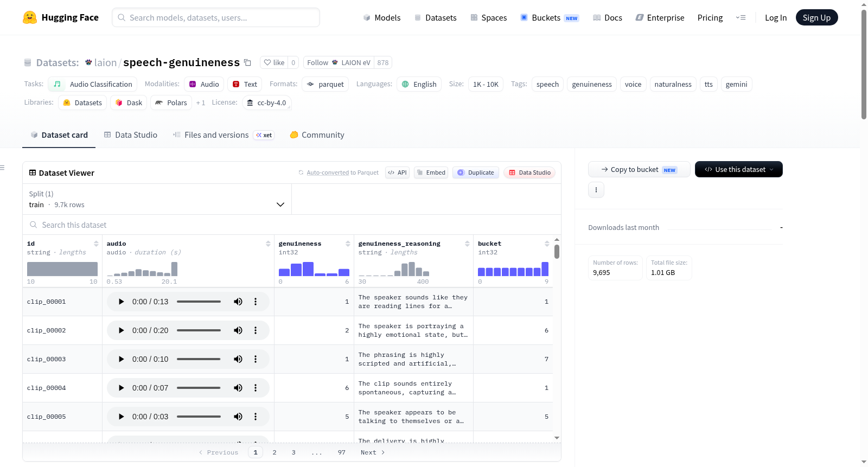Open the Use this dataset dropdown
Image resolution: width=868 pixels, height=467 pixels.
pos(739,169)
